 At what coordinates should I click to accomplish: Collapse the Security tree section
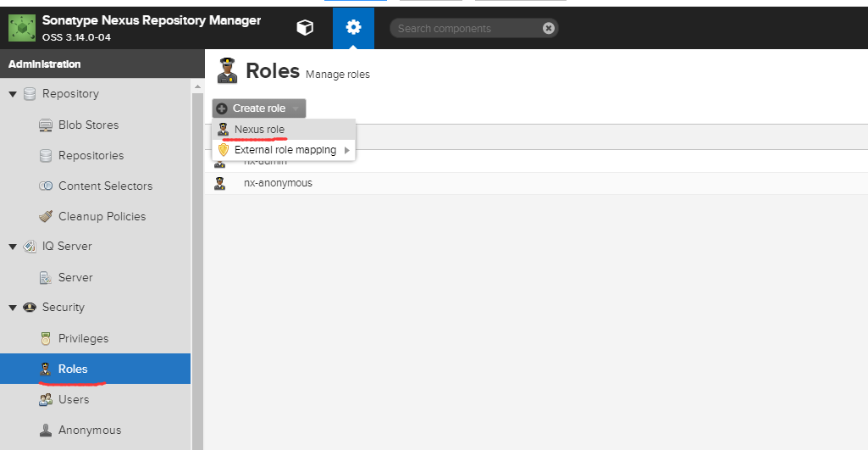[x=13, y=308]
